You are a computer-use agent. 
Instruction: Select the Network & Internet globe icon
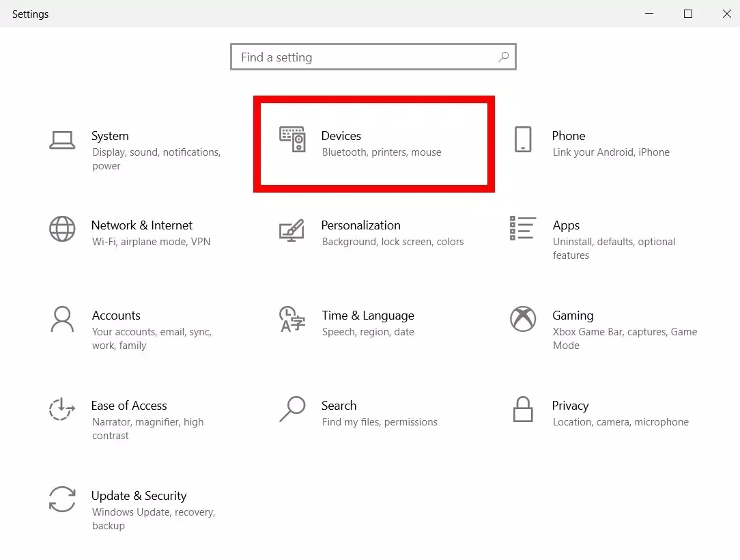pyautogui.click(x=62, y=229)
